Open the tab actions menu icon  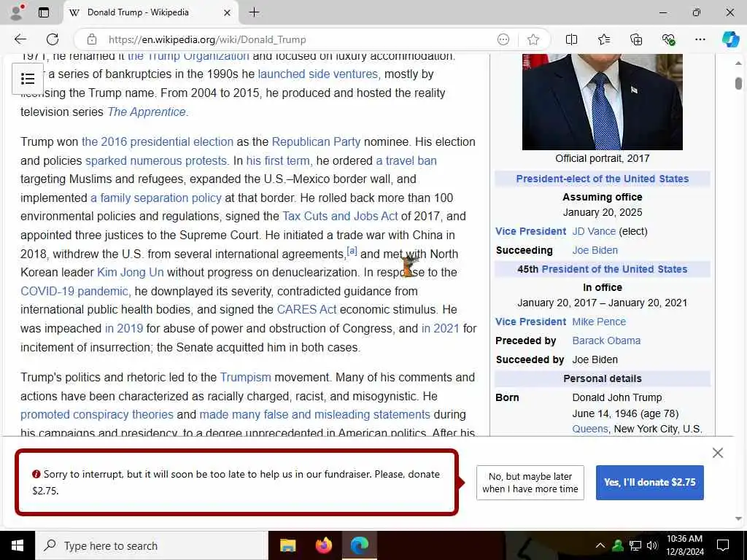pos(44,12)
